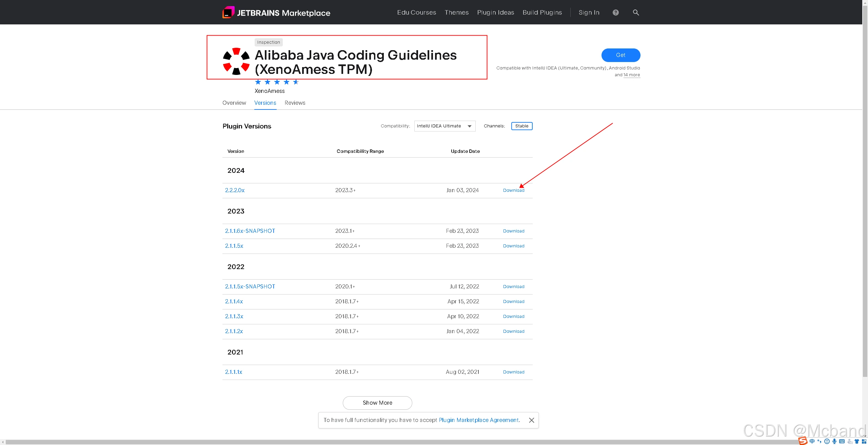Click the Alibaba Java Coding Guidelines title
The height and width of the screenshot is (445, 868).
[x=356, y=62]
